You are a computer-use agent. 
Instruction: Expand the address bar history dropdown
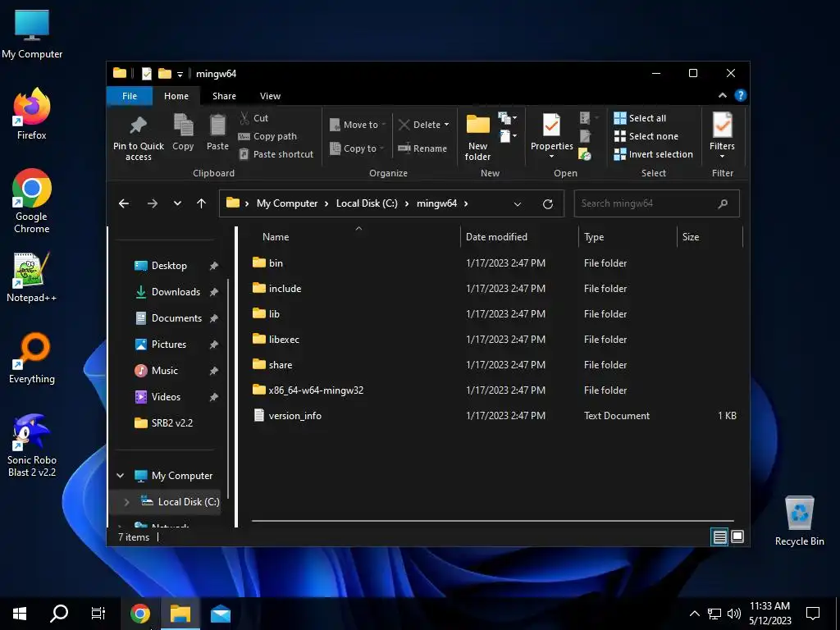[x=517, y=204]
